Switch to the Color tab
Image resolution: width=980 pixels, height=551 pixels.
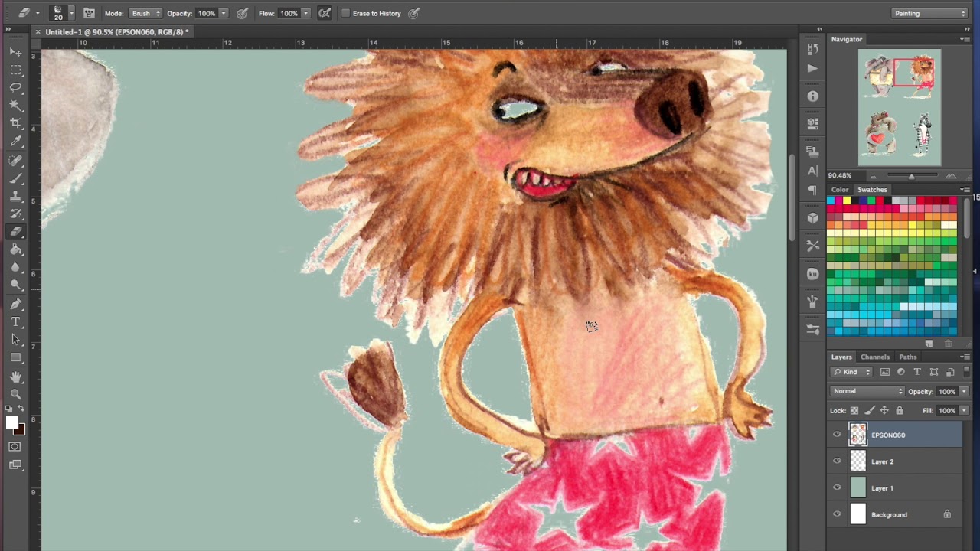coord(840,189)
